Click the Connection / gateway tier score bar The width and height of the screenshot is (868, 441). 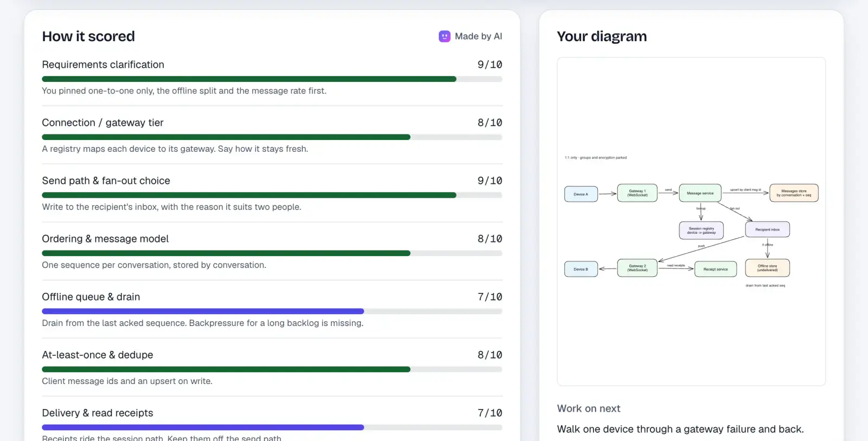(x=272, y=137)
